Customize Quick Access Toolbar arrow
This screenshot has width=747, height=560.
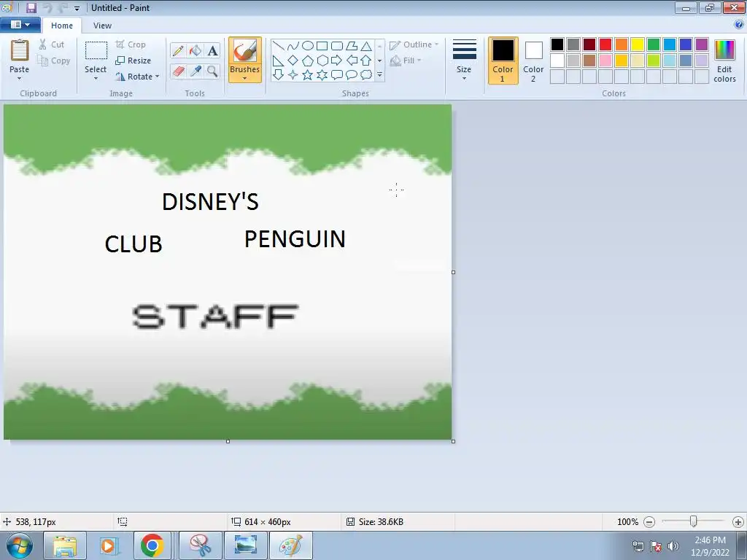tap(77, 8)
